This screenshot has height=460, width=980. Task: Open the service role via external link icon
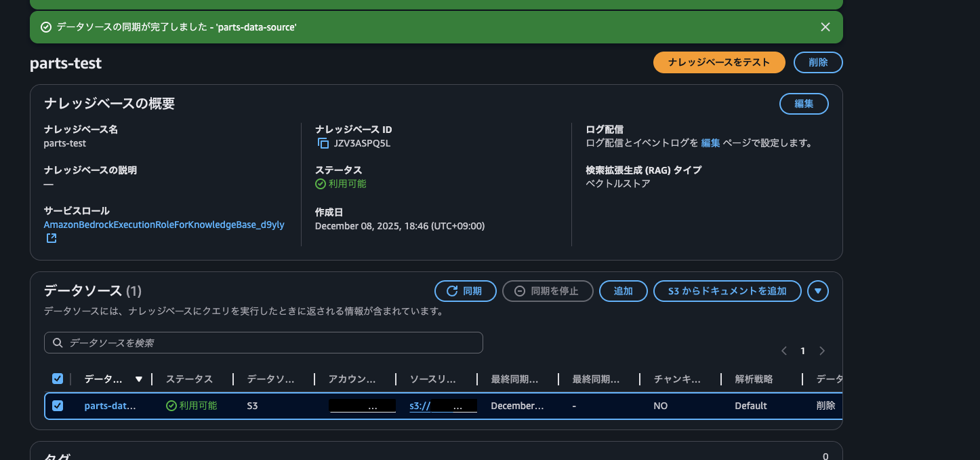(x=51, y=238)
